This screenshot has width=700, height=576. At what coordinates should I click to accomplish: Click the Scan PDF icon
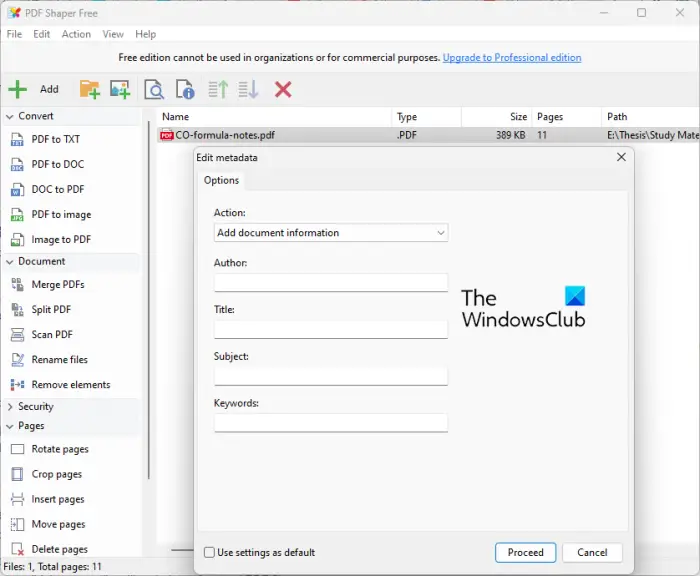(17, 334)
